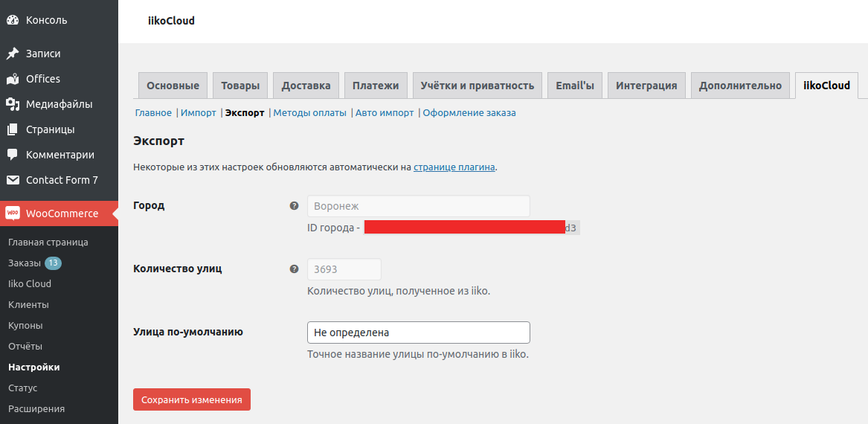Open Contact Form 7 menu item
The image size is (868, 424).
pos(59,181)
